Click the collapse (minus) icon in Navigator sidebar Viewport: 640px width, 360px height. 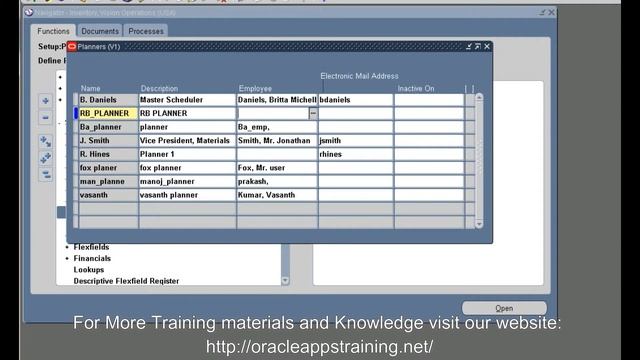coord(45,118)
